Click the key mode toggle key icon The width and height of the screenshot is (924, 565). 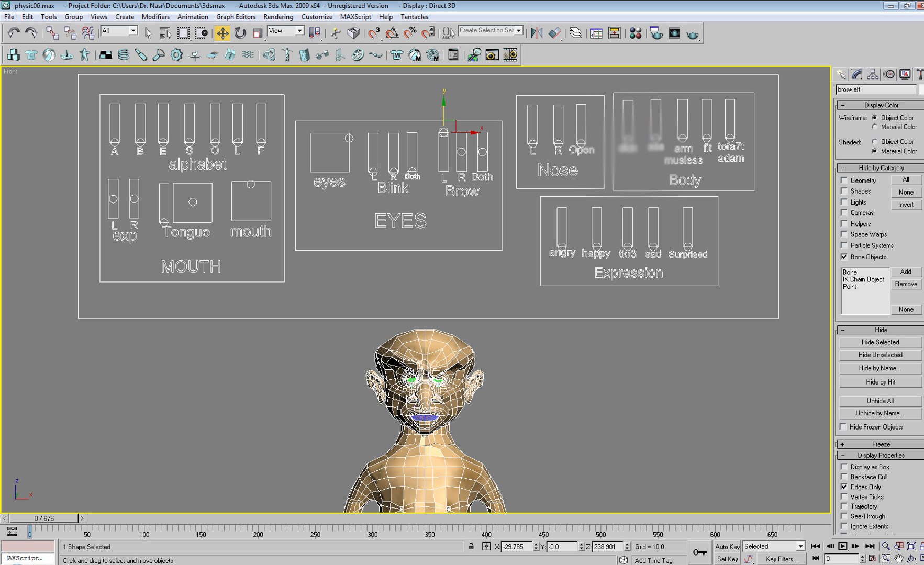699,552
